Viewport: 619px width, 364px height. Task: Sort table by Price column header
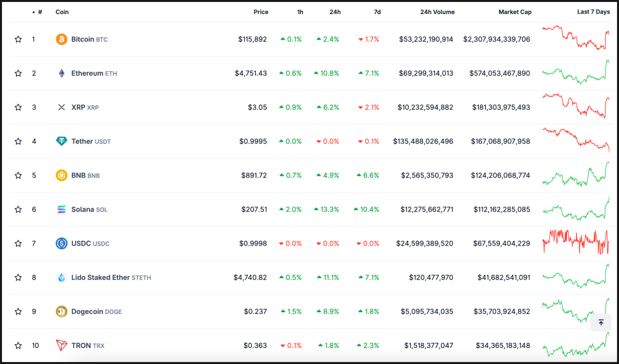(x=261, y=12)
